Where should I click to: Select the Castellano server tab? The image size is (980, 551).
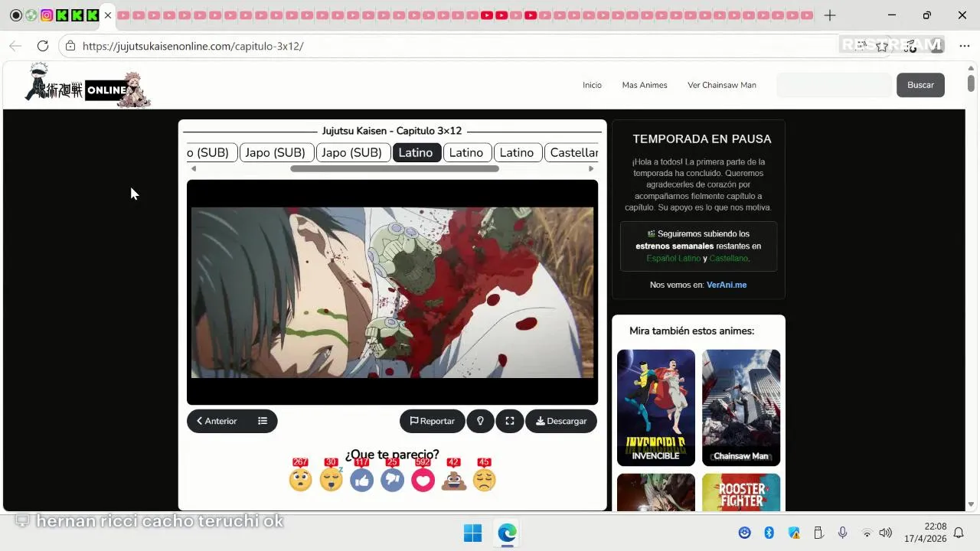click(x=573, y=152)
